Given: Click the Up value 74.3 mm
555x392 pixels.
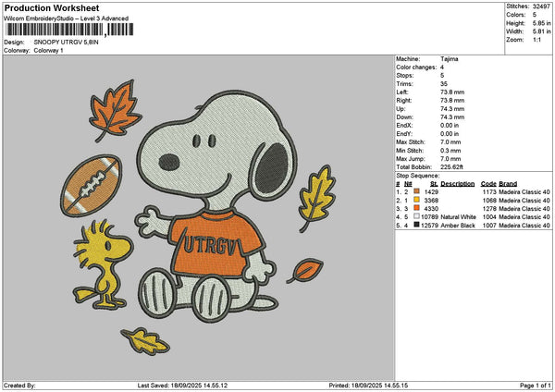Looking at the screenshot, I should tap(452, 109).
